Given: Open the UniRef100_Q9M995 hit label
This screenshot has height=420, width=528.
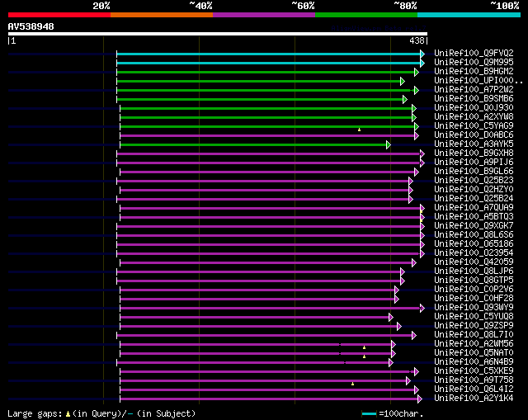Looking at the screenshot, I should pos(474,63).
